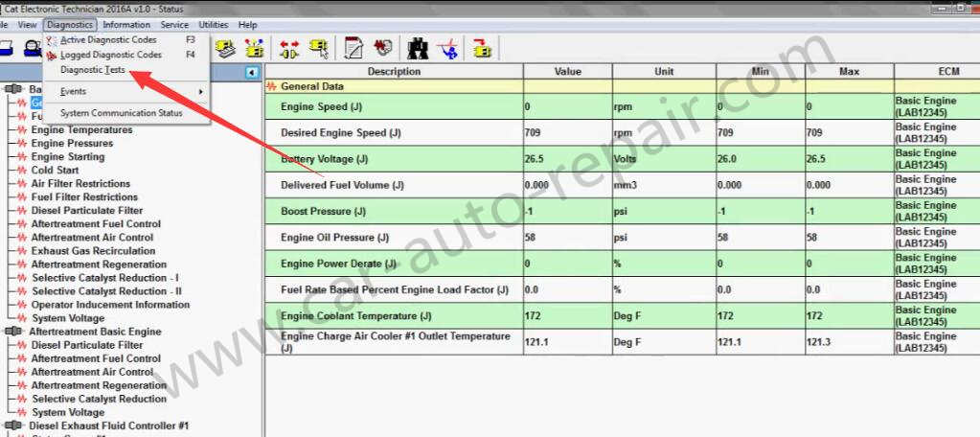Image resolution: width=980 pixels, height=437 pixels.
Task: Select Delivered Fuel Volume (J) row
Action: point(623,185)
